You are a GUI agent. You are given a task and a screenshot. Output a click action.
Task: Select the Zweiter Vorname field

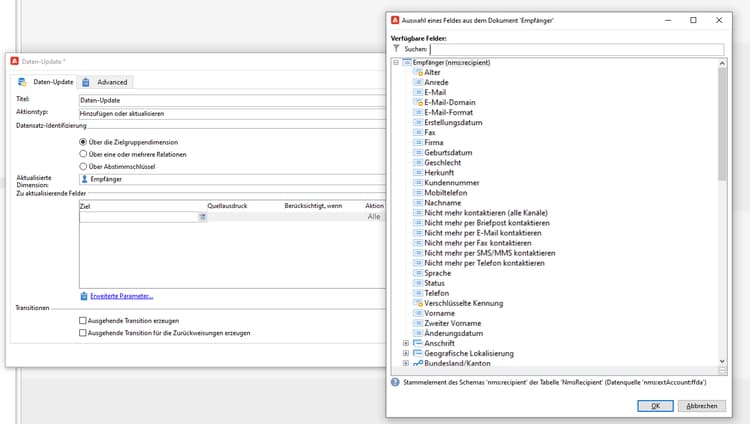[x=452, y=323]
